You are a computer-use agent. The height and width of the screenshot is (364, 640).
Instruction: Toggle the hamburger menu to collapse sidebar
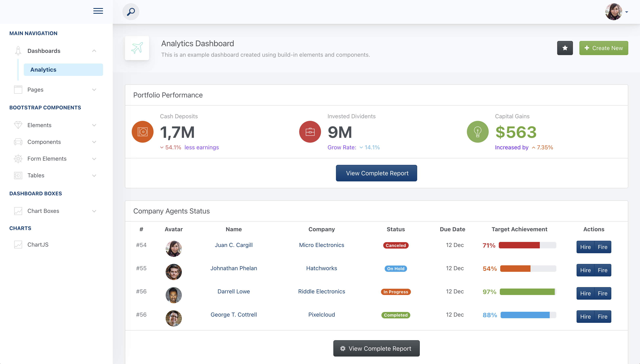pos(98,11)
